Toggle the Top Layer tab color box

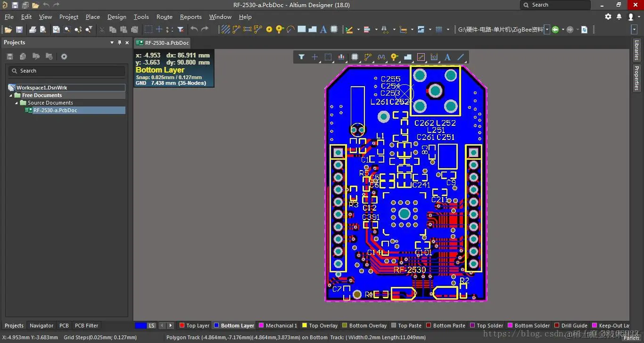tap(182, 325)
